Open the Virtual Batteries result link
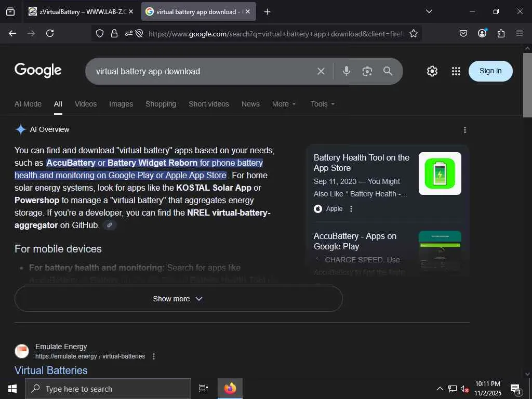 (51, 370)
